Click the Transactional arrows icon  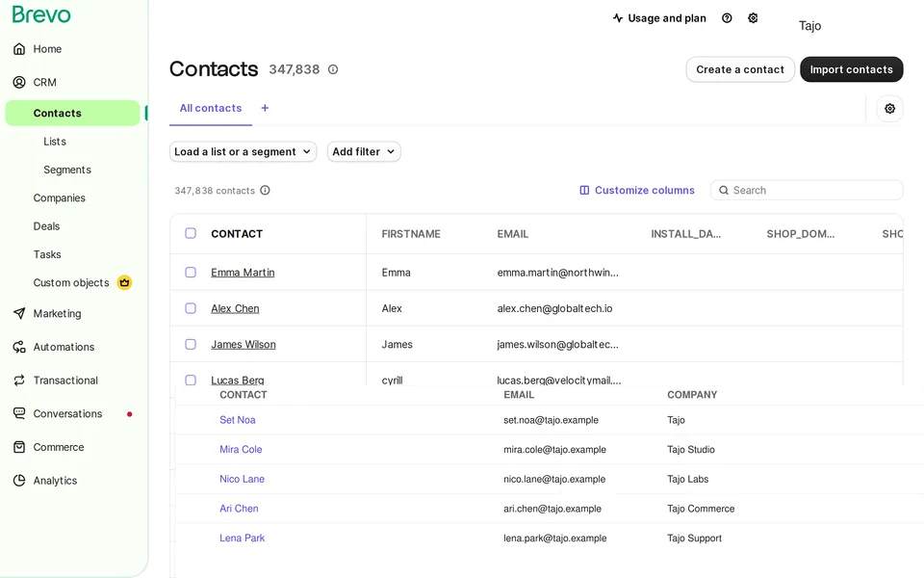pos(19,381)
